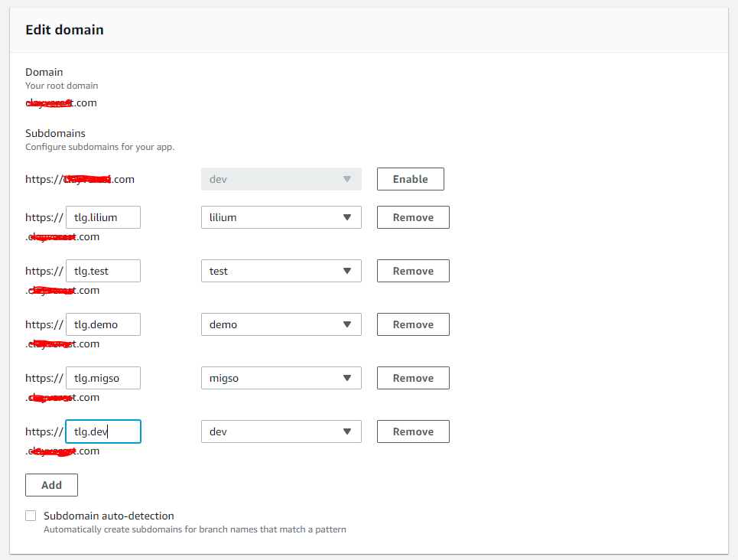738x560 pixels.
Task: Remove the tlg.lilium subdomain
Action: coord(412,217)
